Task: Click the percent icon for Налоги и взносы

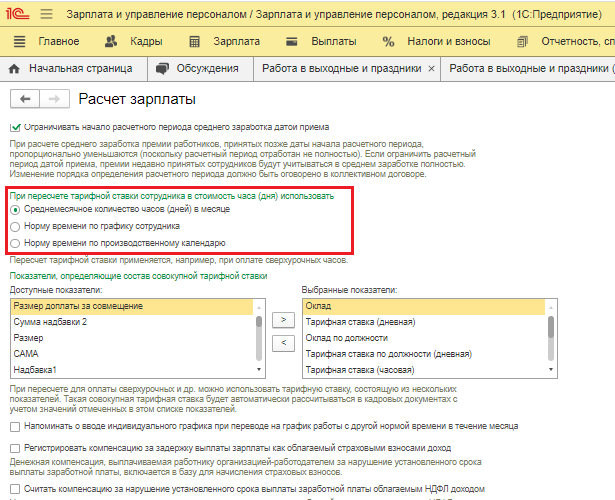Action: 388,42
